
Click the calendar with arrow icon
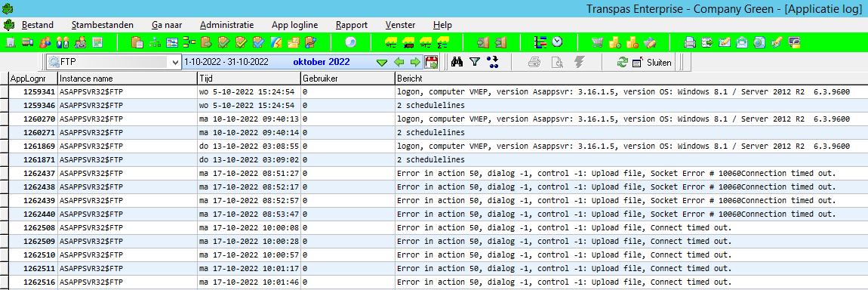pos(430,62)
